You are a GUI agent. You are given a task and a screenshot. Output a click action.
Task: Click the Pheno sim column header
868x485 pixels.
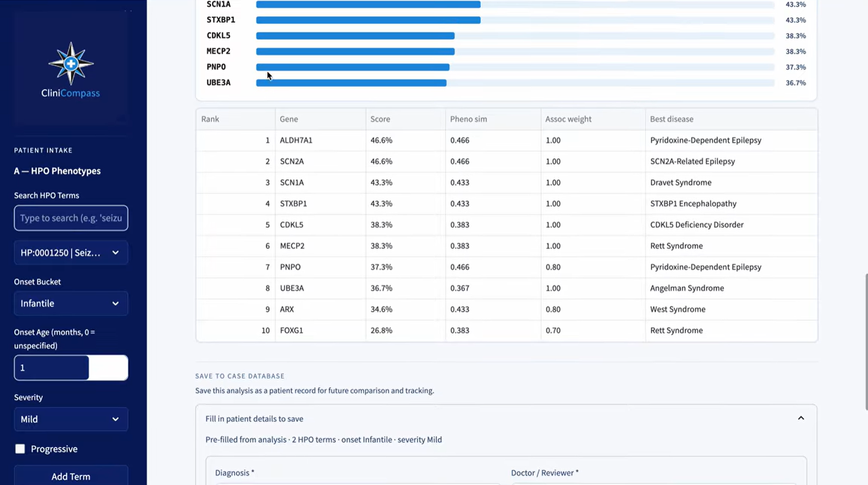(468, 119)
